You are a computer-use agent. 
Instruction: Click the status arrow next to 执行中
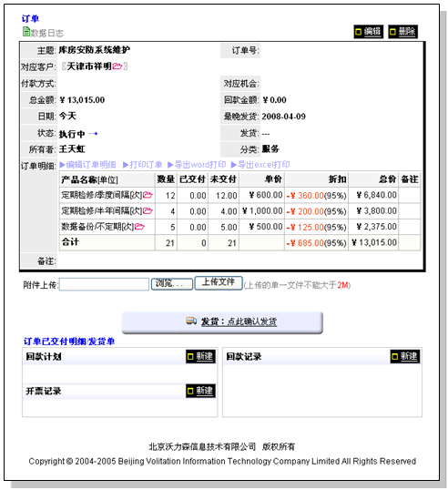click(x=94, y=134)
